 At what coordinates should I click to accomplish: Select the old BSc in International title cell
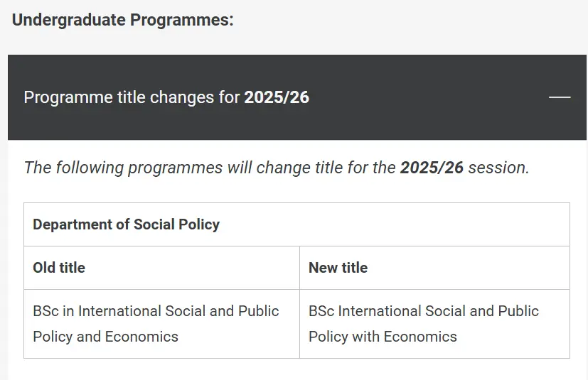click(x=161, y=324)
